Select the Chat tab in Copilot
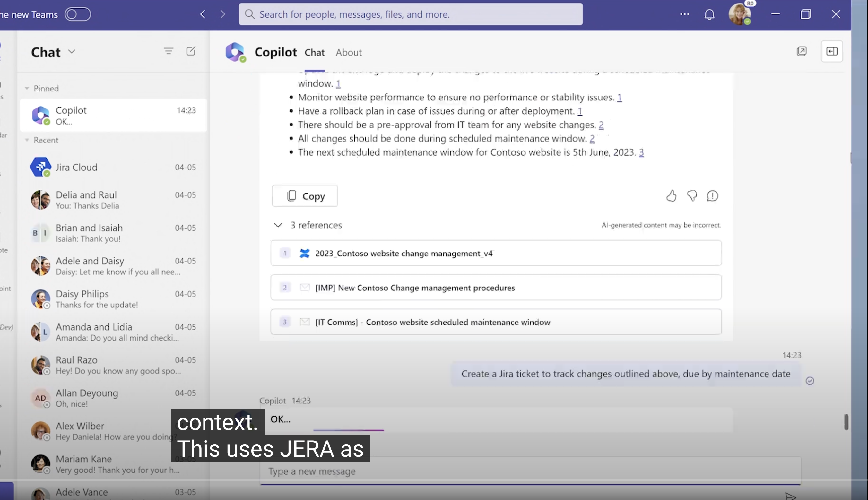 314,52
